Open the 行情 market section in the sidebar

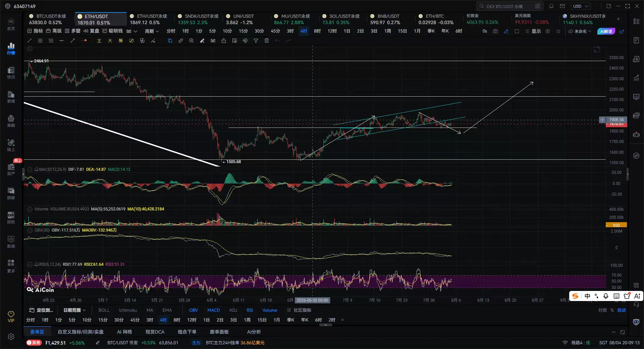[x=11, y=48]
